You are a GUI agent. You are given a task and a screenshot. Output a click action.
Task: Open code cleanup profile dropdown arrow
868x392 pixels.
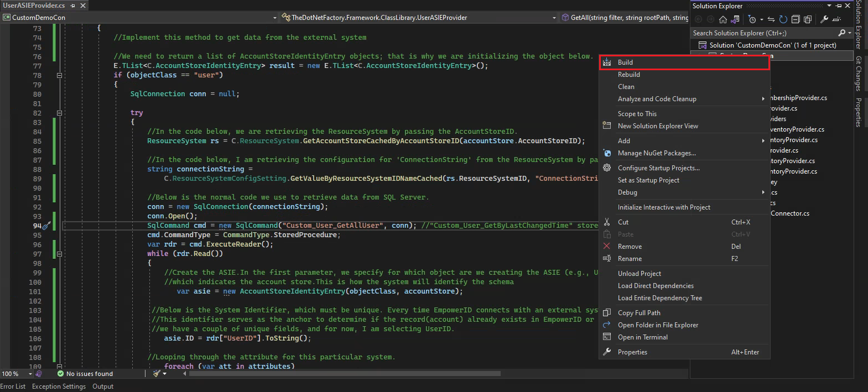(164, 374)
